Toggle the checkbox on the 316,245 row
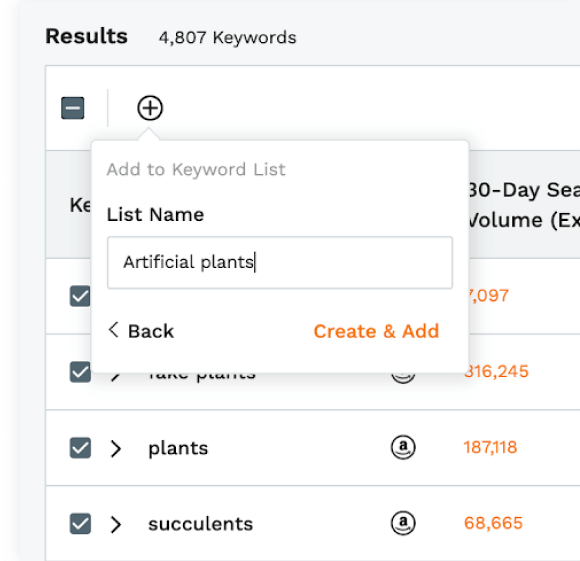This screenshot has height=561, width=580. 80,372
